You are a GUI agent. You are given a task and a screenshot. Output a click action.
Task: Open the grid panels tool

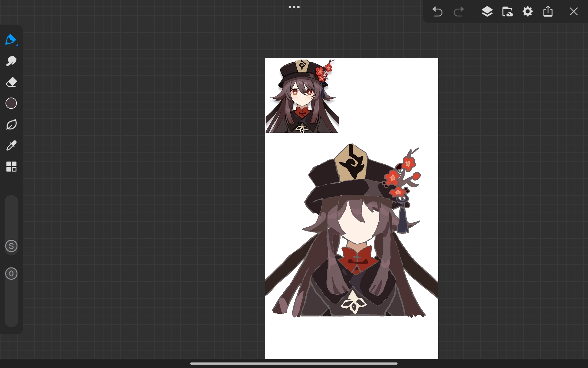(11, 167)
